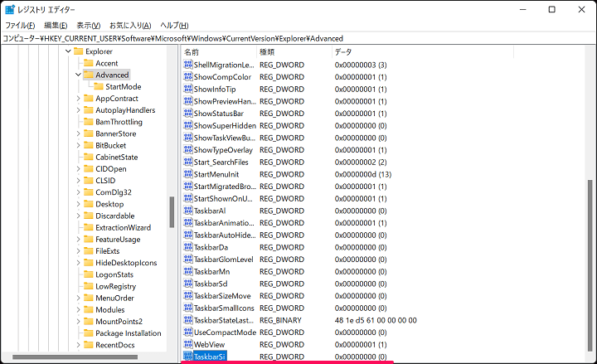Open the 編集(E) menu
This screenshot has width=597, height=364.
(56, 26)
